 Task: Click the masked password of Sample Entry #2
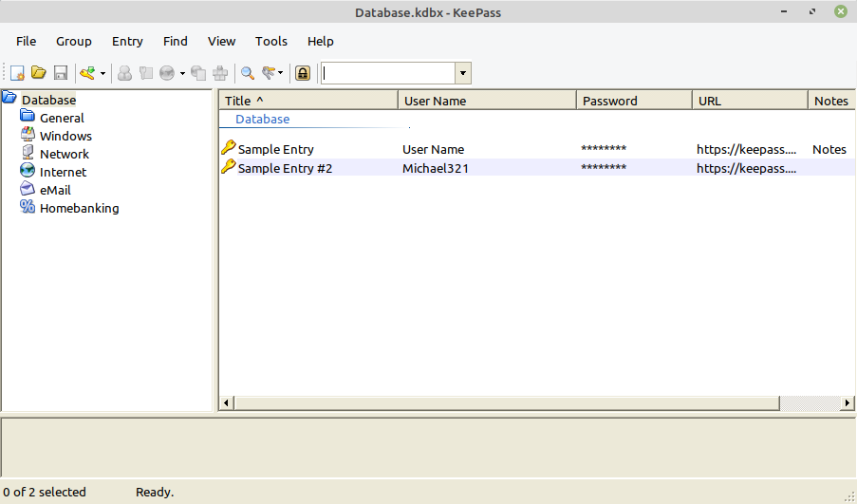click(604, 167)
